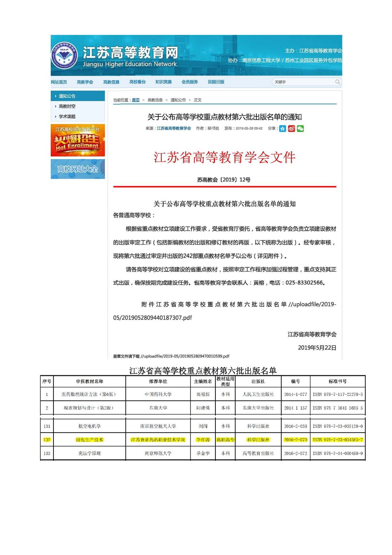Click the search magnifier icon
392x555 pixels.
337,82
